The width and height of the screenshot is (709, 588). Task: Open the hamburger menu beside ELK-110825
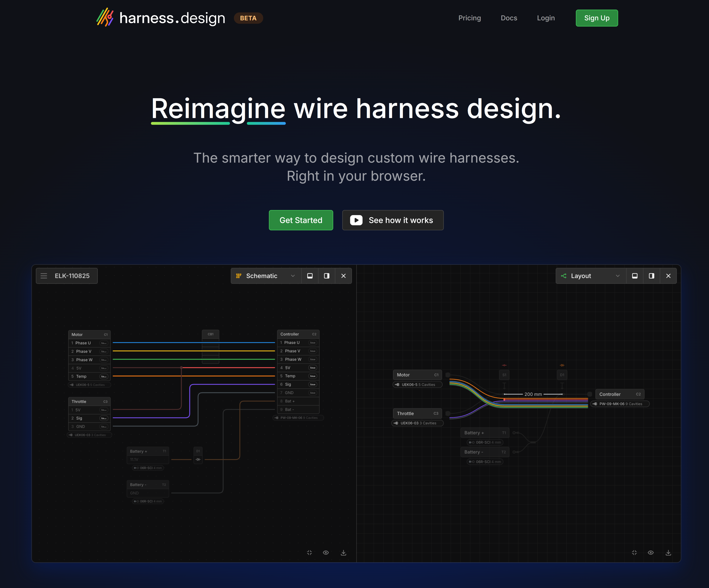coord(44,276)
